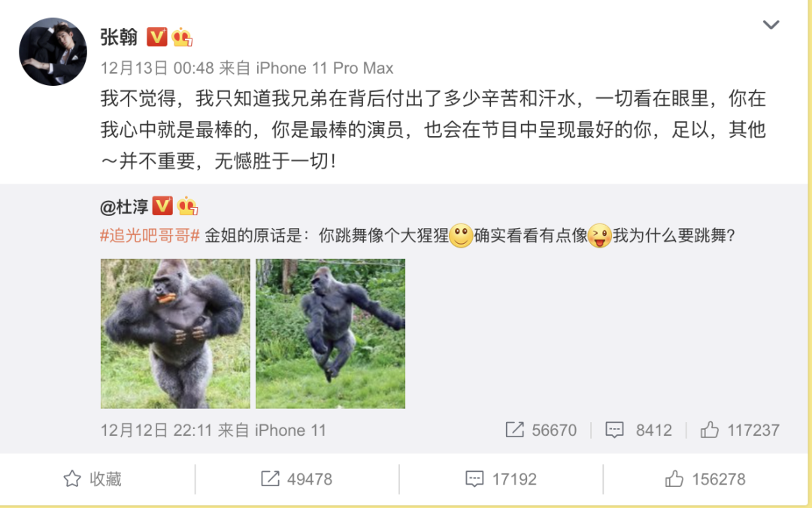Viewport: 812px width, 508px height.
Task: Repost this post with 49478 shares
Action: click(297, 479)
